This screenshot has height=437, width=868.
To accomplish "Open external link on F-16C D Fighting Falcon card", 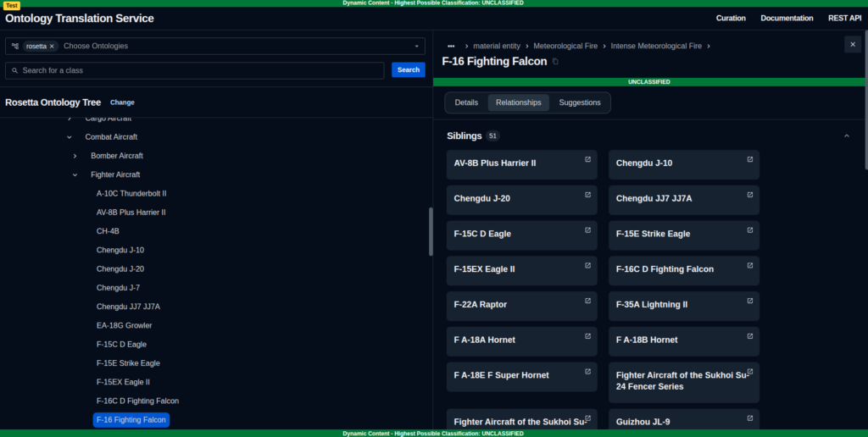I will (750, 266).
